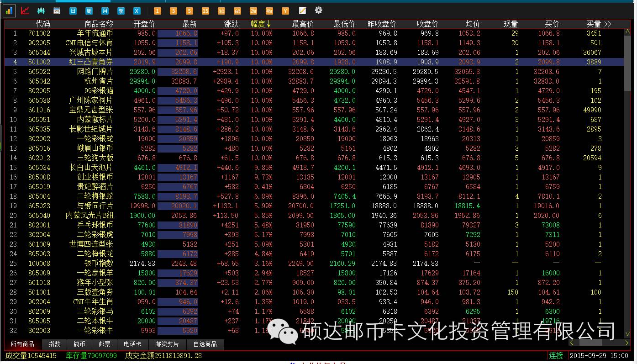Click the blue X period icon
637x364 pixels.
tap(137, 11)
